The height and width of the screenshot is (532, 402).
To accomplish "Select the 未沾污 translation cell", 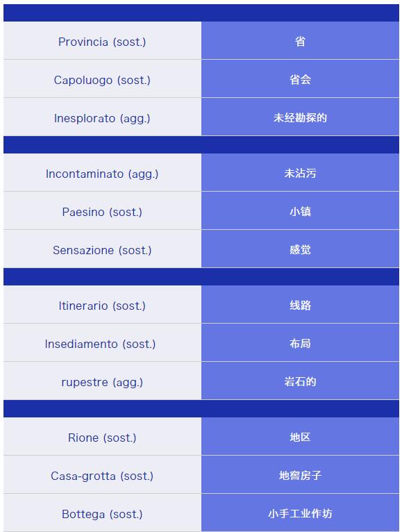I will [x=300, y=173].
